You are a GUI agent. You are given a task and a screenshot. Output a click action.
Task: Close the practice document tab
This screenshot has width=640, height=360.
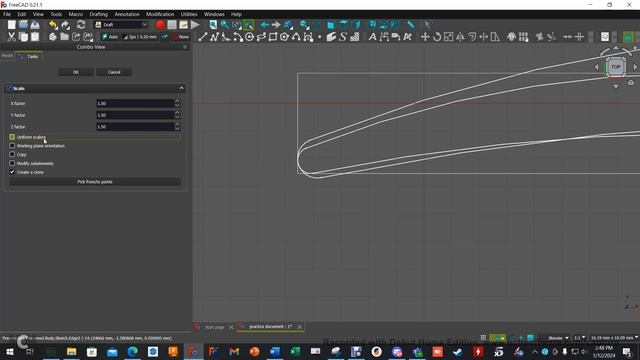tap(300, 327)
